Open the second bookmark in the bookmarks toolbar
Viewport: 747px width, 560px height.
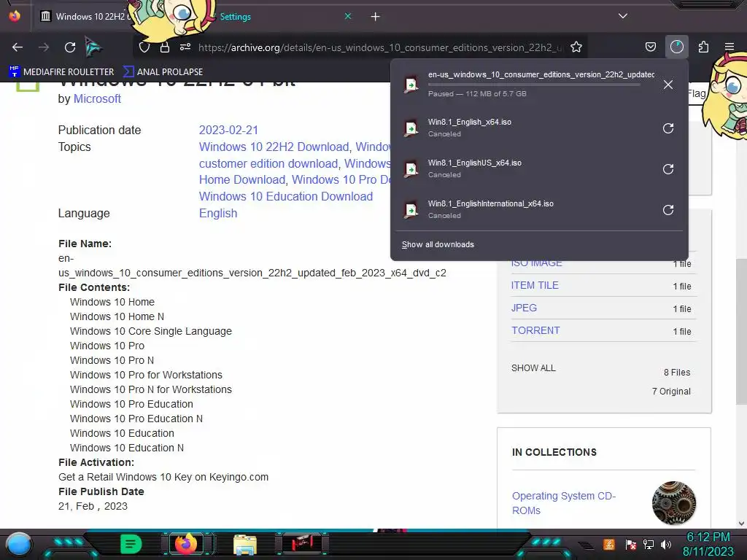coord(163,72)
